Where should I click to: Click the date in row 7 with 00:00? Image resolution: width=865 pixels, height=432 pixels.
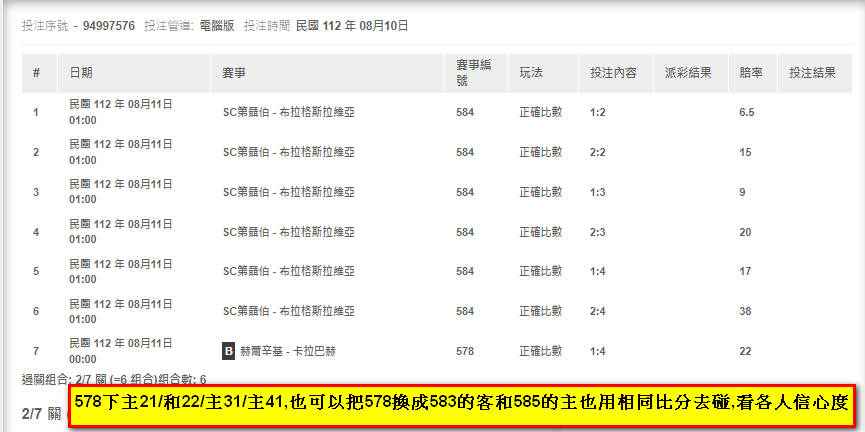[x=121, y=351]
